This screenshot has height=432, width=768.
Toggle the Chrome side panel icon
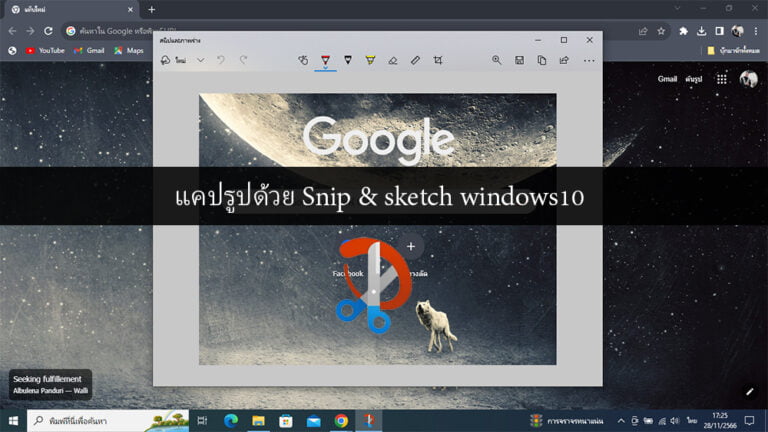(x=720, y=31)
